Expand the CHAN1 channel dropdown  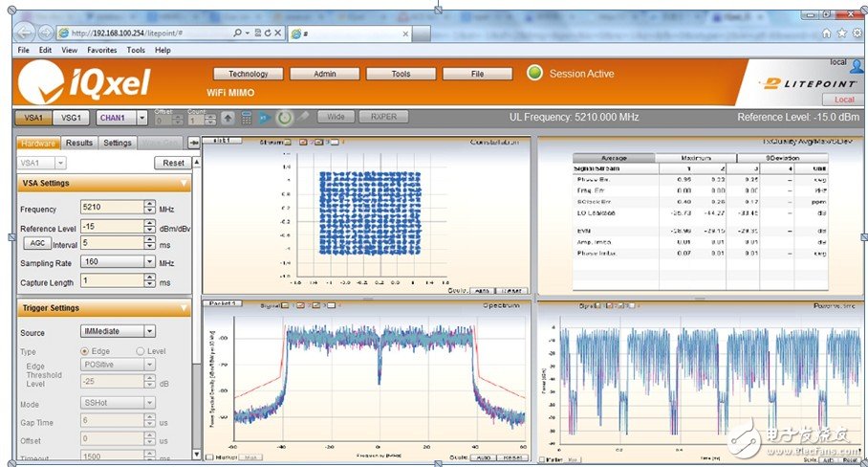[x=142, y=118]
